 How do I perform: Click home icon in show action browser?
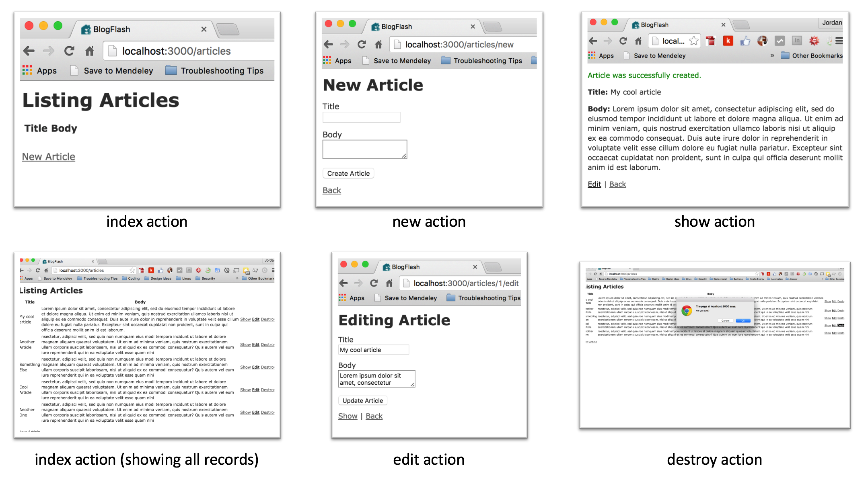(x=638, y=41)
